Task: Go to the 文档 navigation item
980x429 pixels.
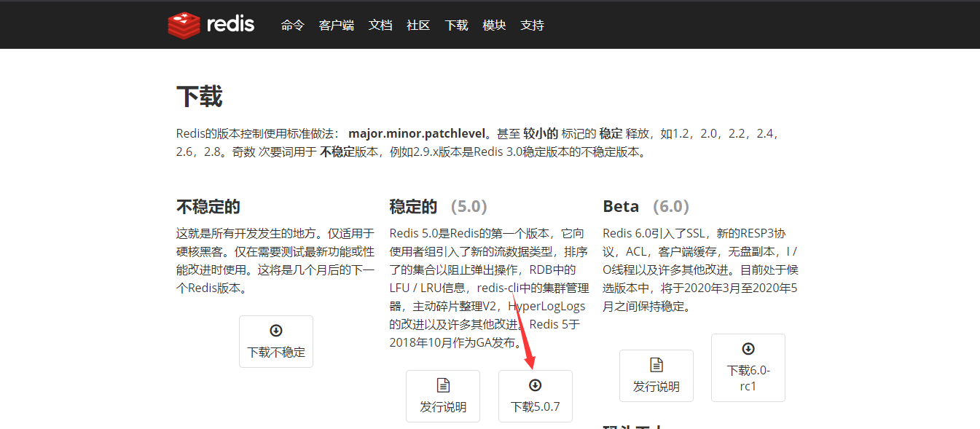Action: (380, 25)
